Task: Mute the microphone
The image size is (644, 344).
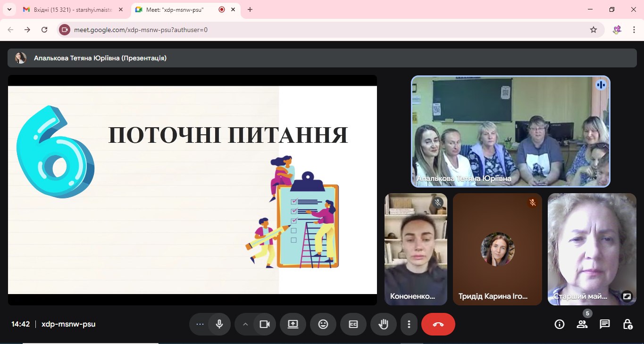Action: 219,324
